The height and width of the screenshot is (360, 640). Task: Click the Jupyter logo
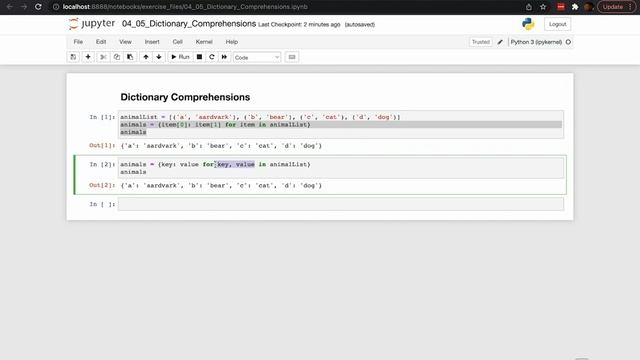pyautogui.click(x=92, y=24)
